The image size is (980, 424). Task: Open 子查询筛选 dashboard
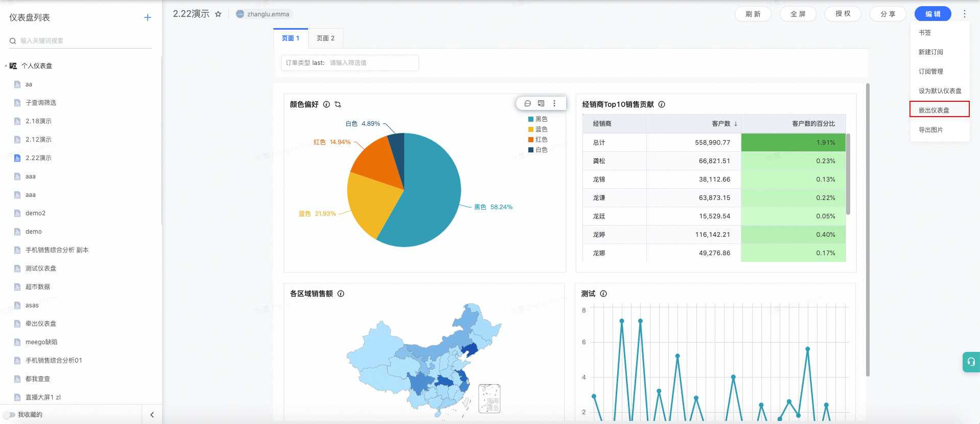41,103
